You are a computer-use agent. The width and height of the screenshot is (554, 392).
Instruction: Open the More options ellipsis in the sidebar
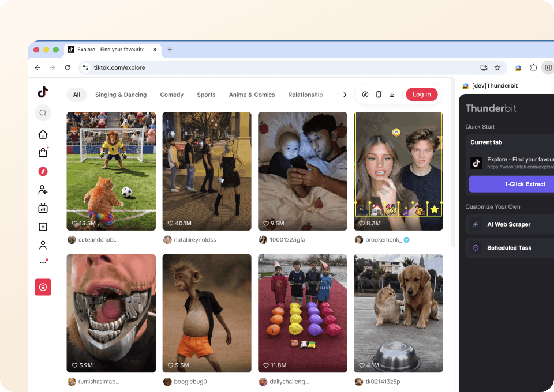pos(43,261)
